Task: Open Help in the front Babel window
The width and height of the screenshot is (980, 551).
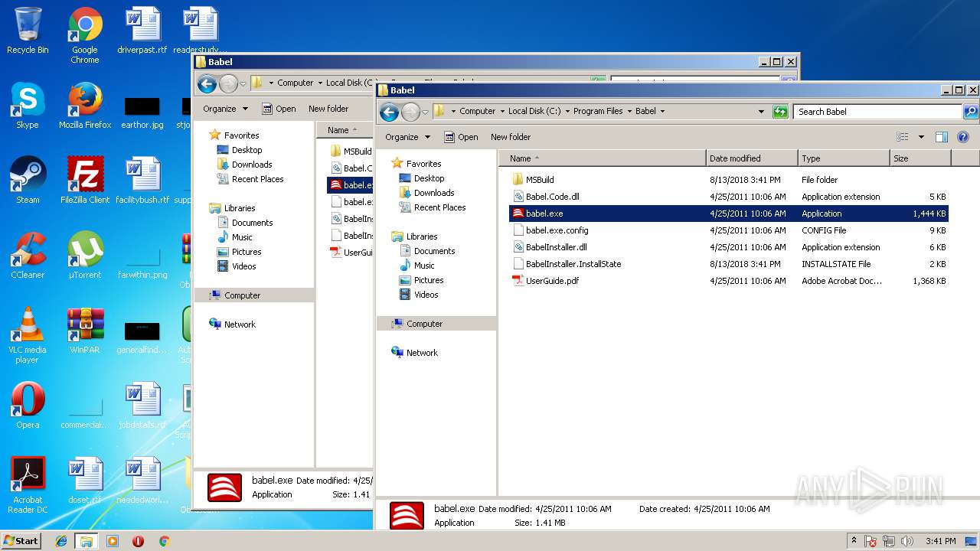Action: coord(963,137)
